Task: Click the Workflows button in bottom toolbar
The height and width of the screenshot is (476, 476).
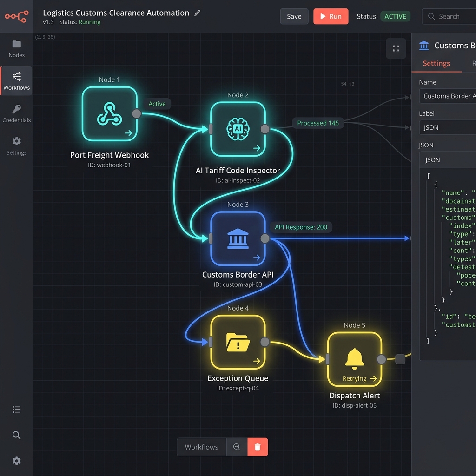Action: click(x=202, y=447)
